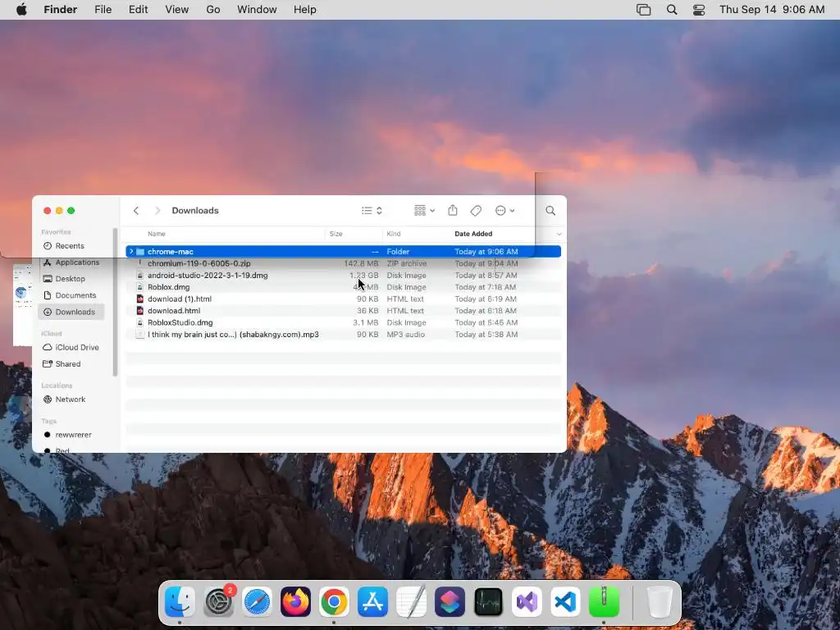
Task: Open the Finder menu
Action: [x=61, y=10]
